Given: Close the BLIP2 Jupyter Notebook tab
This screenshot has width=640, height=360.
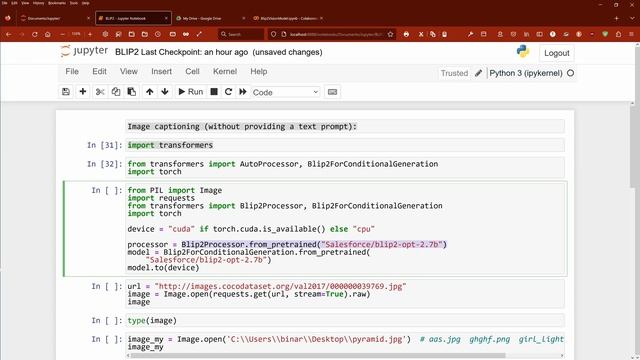Looking at the screenshot, I should (166, 18).
